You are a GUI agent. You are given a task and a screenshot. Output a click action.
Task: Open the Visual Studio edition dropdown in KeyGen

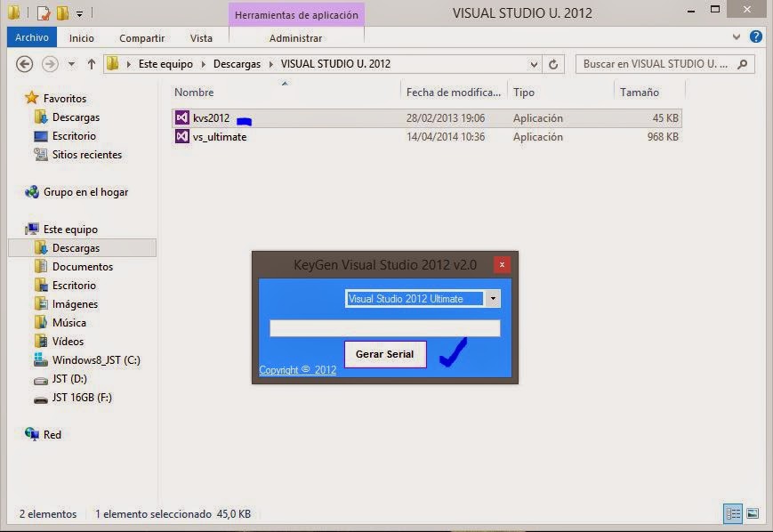pyautogui.click(x=493, y=298)
